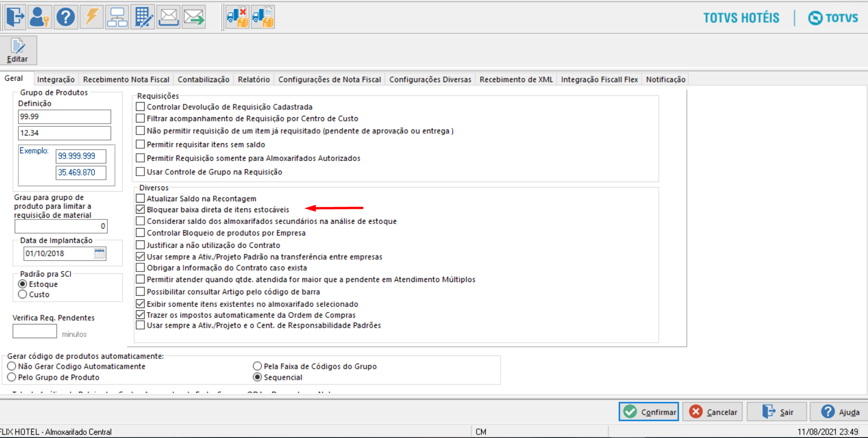This screenshot has width=868, height=438.
Task: Click FLIX HOTEL - Almoxarifado Central status text
Action: [56, 432]
